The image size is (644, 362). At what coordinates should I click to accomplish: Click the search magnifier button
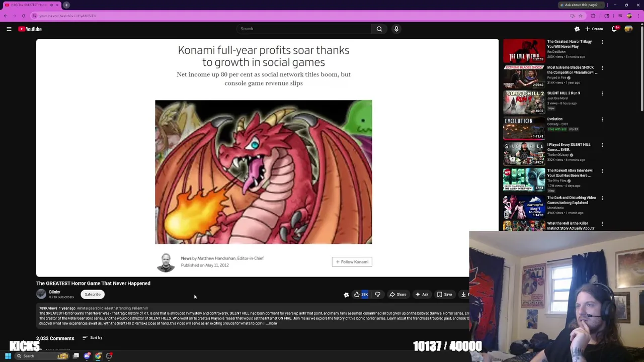[379, 29]
